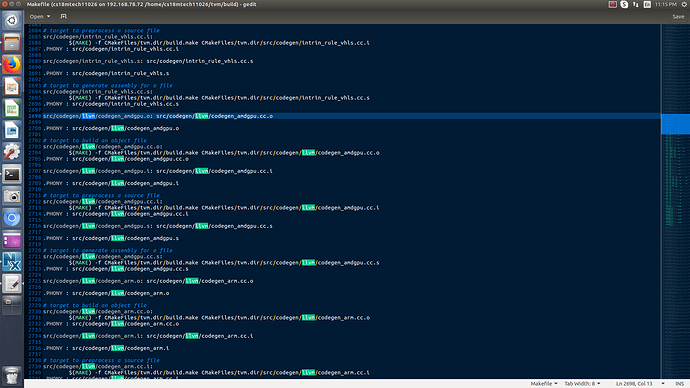Click the comment 'target to build an object file' line 2702

(95, 141)
